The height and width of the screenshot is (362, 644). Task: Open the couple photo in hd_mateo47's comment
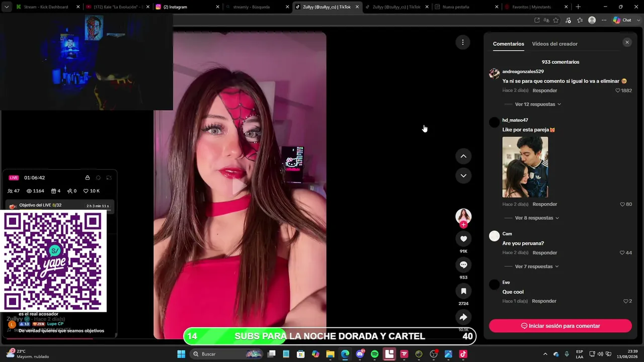[525, 167]
